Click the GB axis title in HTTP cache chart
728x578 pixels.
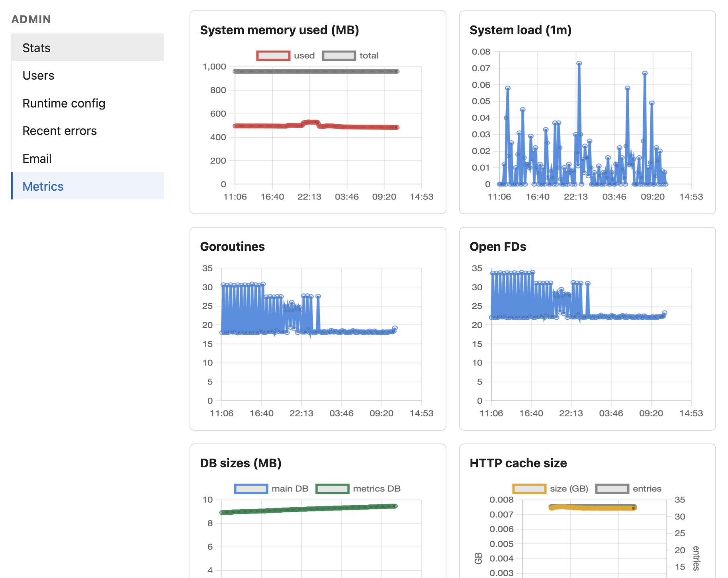478,558
